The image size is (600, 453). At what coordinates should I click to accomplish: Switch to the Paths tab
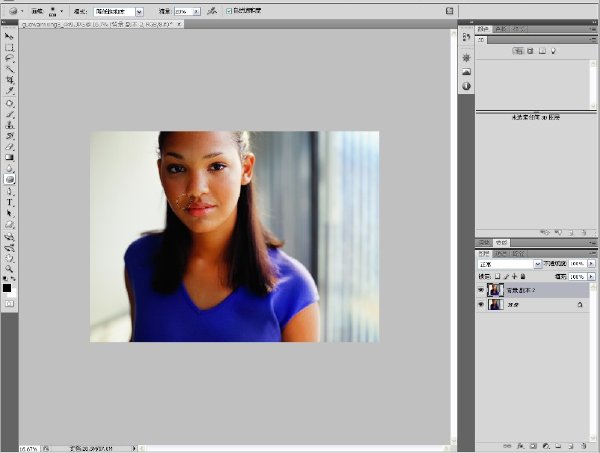point(518,254)
